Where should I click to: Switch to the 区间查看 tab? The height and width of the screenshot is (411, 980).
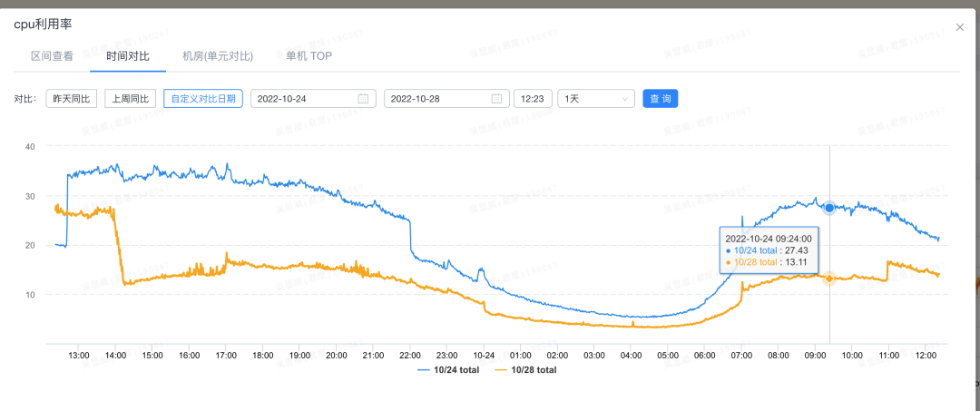[52, 56]
